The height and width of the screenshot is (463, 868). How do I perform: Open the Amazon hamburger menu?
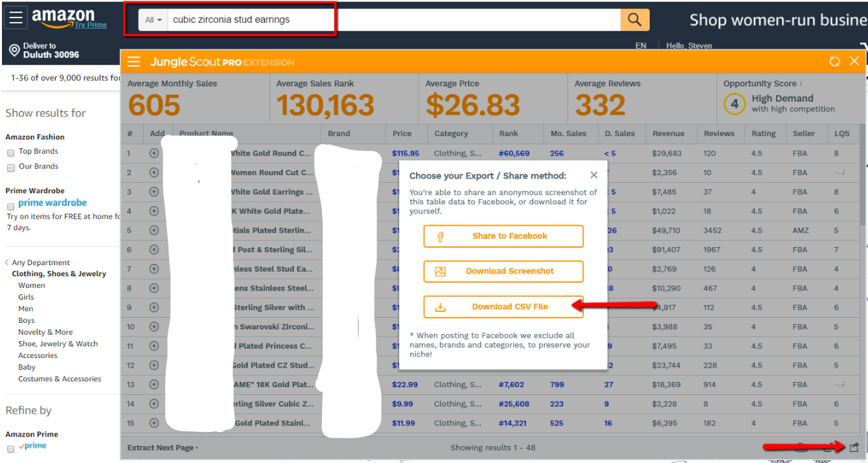click(x=16, y=18)
